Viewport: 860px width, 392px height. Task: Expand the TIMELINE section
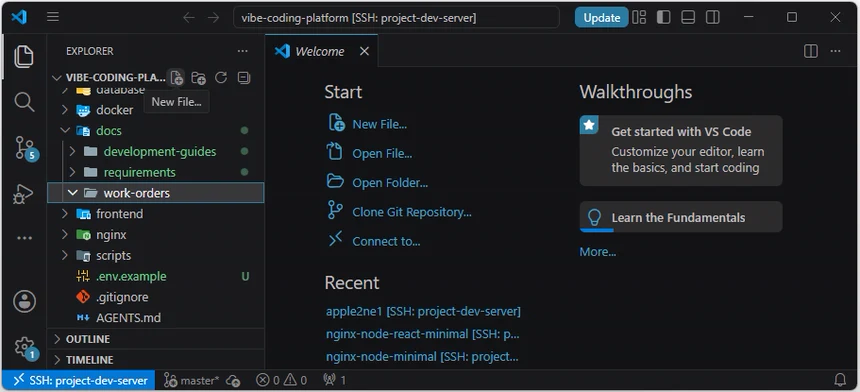(156, 360)
